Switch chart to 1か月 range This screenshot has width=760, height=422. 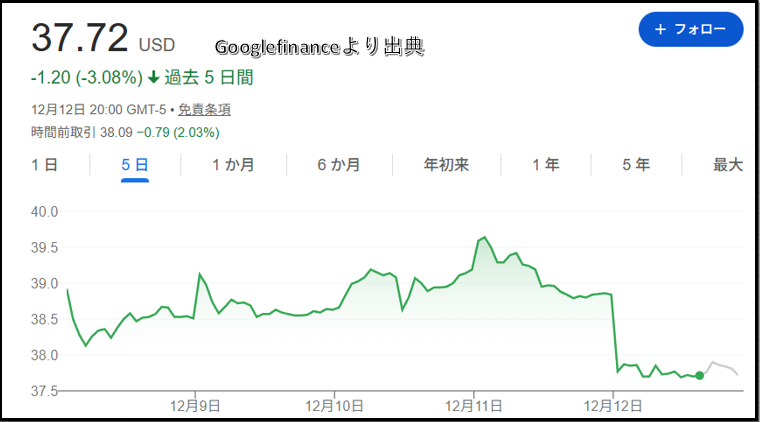232,165
